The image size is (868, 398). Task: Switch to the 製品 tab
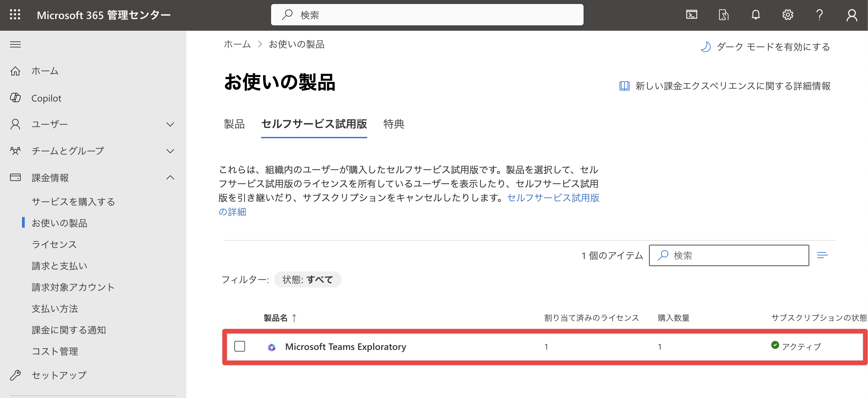pos(234,124)
